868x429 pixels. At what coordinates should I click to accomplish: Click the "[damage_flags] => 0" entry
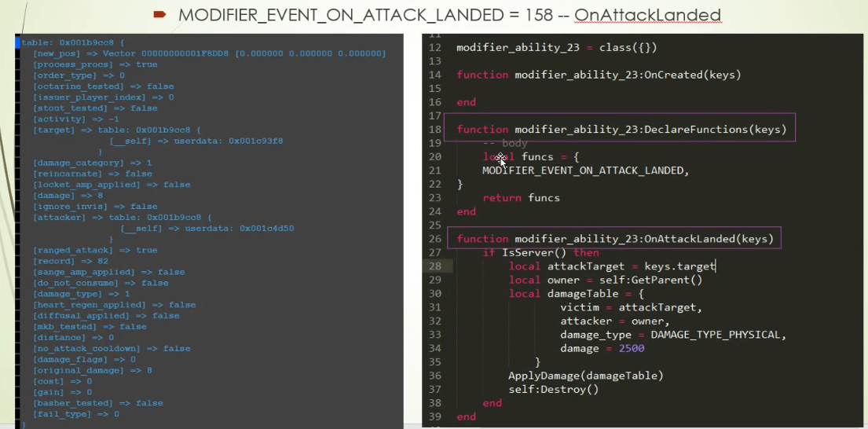[84, 359]
